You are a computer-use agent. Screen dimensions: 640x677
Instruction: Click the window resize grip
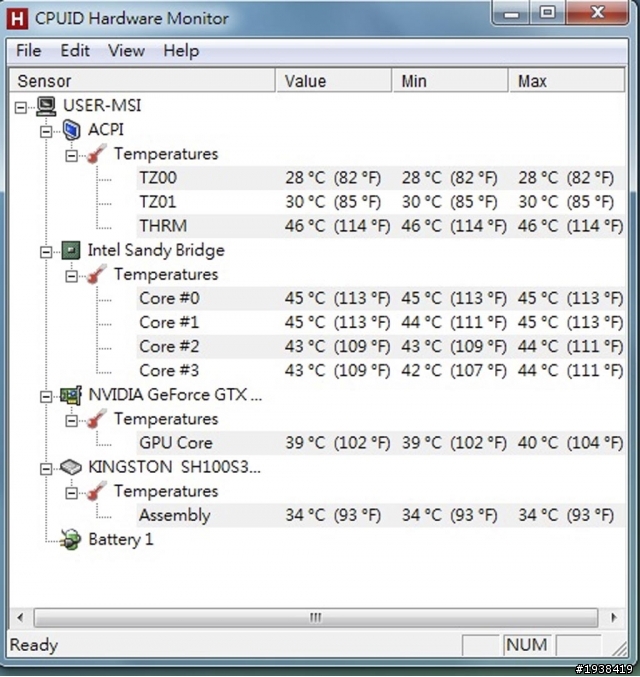[x=619, y=648]
